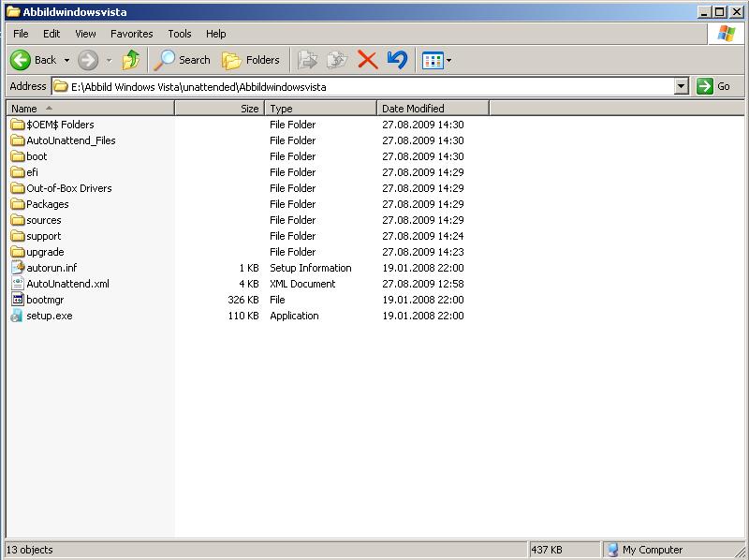The width and height of the screenshot is (749, 560).
Task: Open the Tools menu
Action: 180,34
